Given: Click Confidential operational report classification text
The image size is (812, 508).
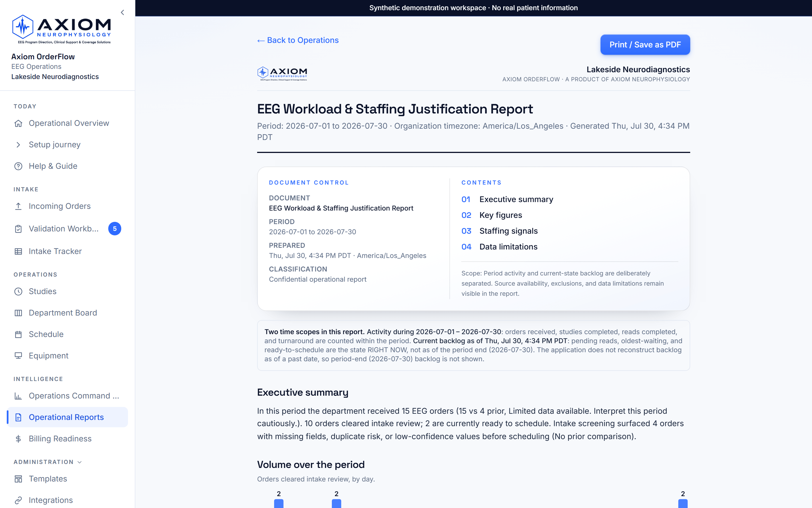Looking at the screenshot, I should pyautogui.click(x=317, y=279).
